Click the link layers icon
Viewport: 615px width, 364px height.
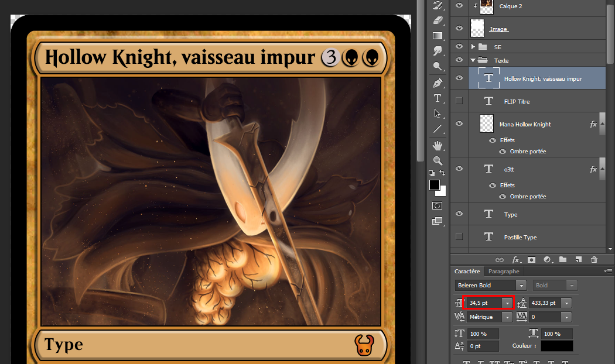click(499, 260)
